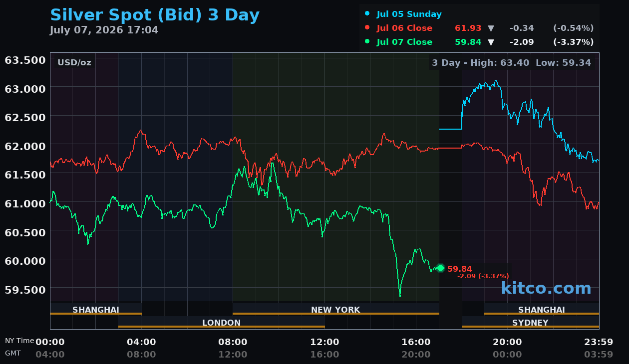Image resolution: width=629 pixels, height=364 pixels.
Task: Click the 08:00 NY time tick
Action: 233,342
